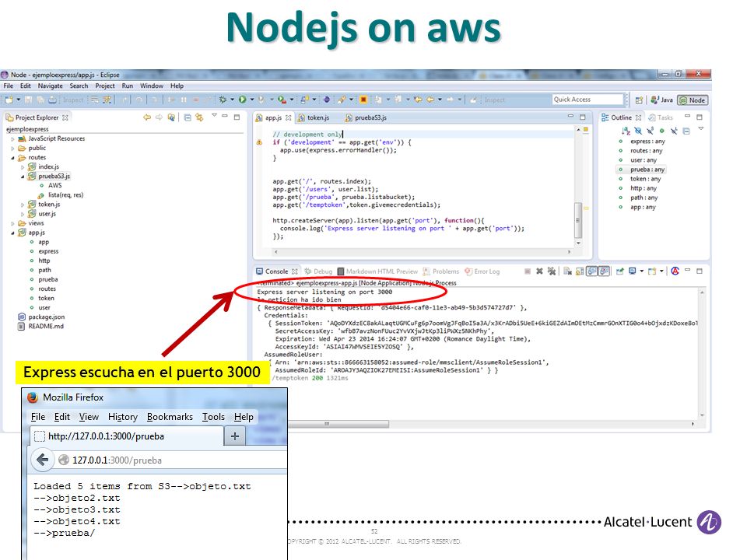Open the Window menu in Eclipse
747x560 pixels.
(152, 86)
